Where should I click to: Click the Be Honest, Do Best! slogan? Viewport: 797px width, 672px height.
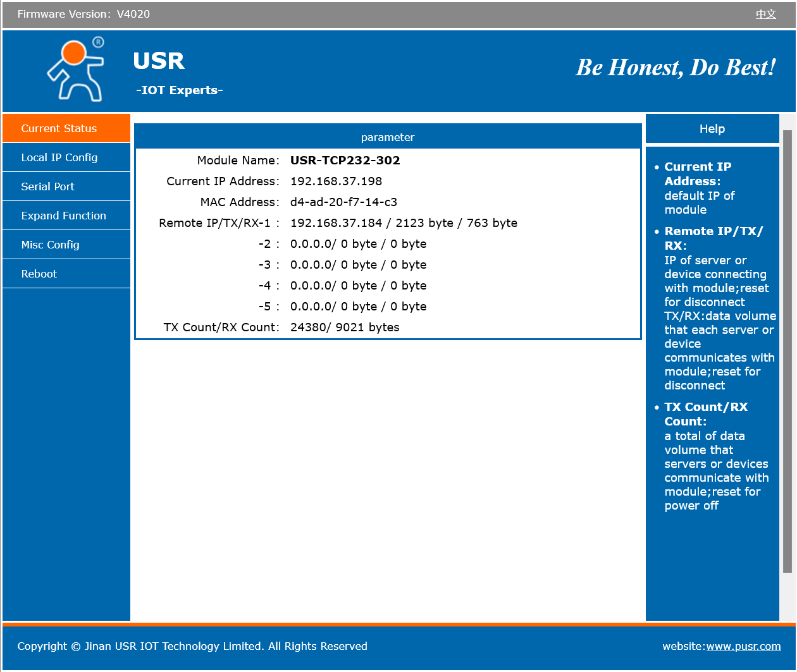click(x=676, y=67)
